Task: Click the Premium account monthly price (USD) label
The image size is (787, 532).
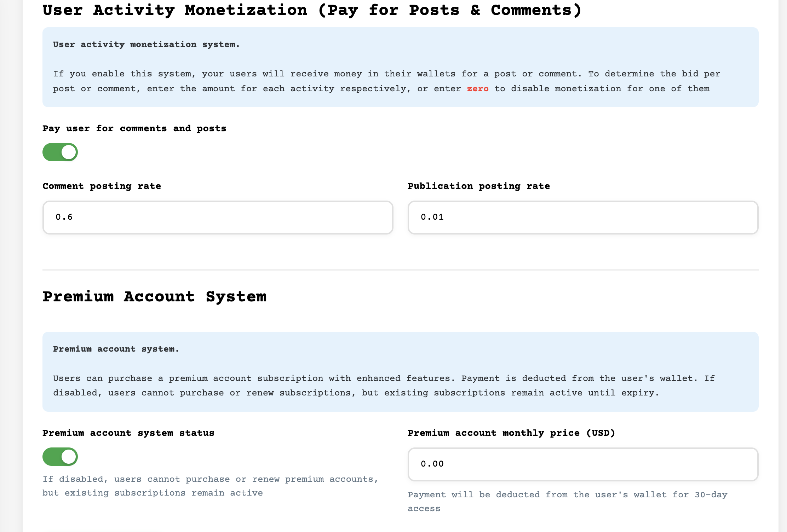Action: point(511,433)
